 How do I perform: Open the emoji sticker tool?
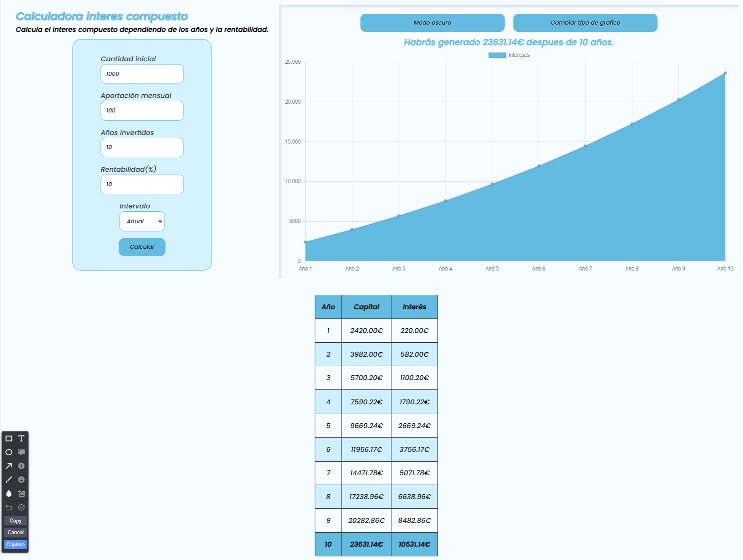pos(21,480)
